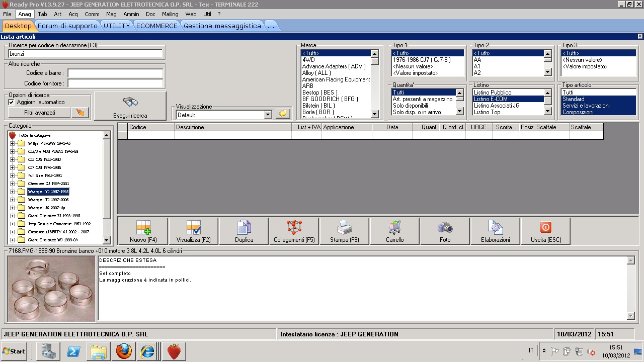This screenshot has height=362, width=644.
Task: Open the Ammin menu
Action: tap(131, 14)
